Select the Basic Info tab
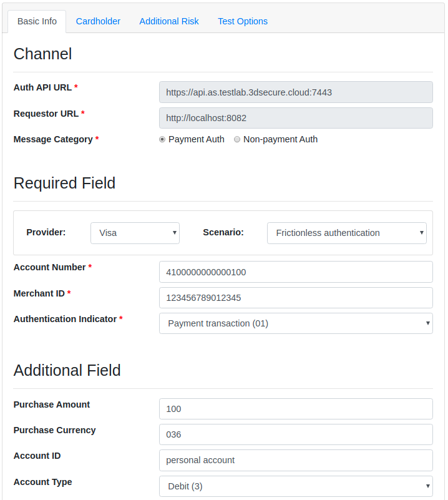Image resolution: width=448 pixels, height=500 pixels. [x=37, y=21]
